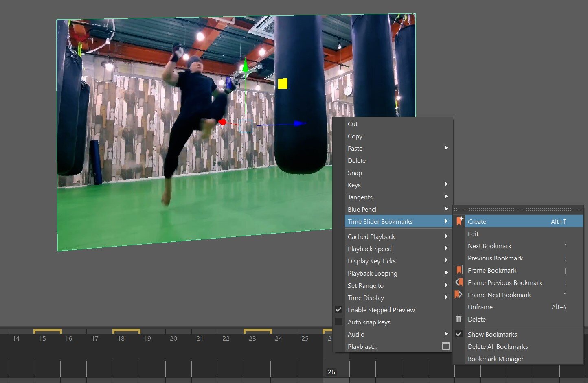Open the Playblast options box icon

tap(446, 346)
